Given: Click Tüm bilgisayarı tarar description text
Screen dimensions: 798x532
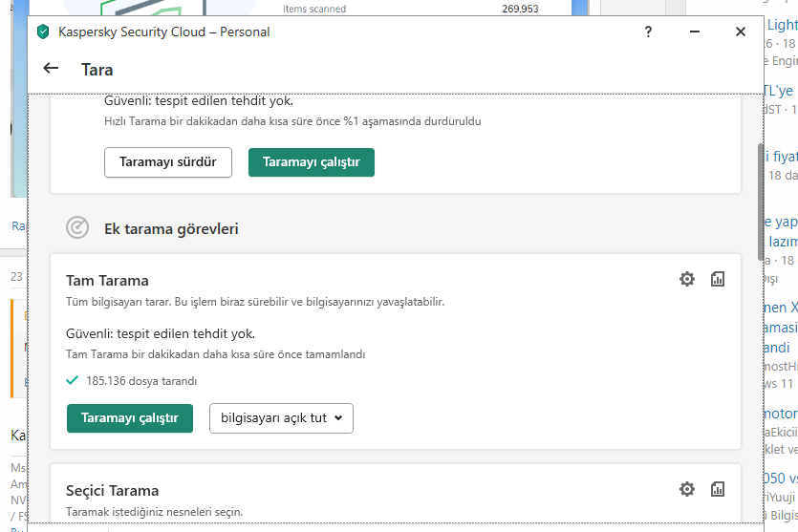Looking at the screenshot, I should coord(255,302).
